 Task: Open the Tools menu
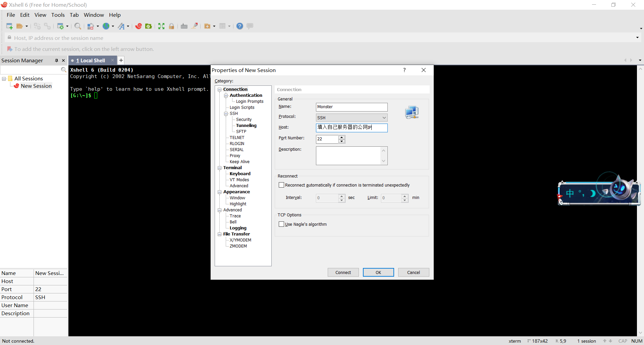point(58,15)
